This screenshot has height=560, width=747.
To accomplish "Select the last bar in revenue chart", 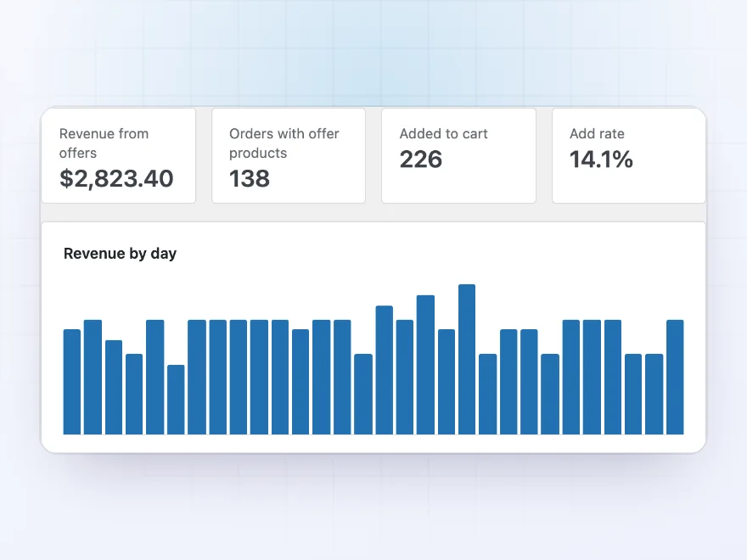I will point(675,377).
